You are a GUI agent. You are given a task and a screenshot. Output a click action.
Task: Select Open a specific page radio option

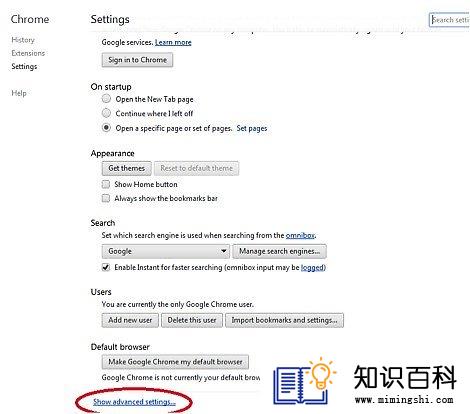[106, 128]
